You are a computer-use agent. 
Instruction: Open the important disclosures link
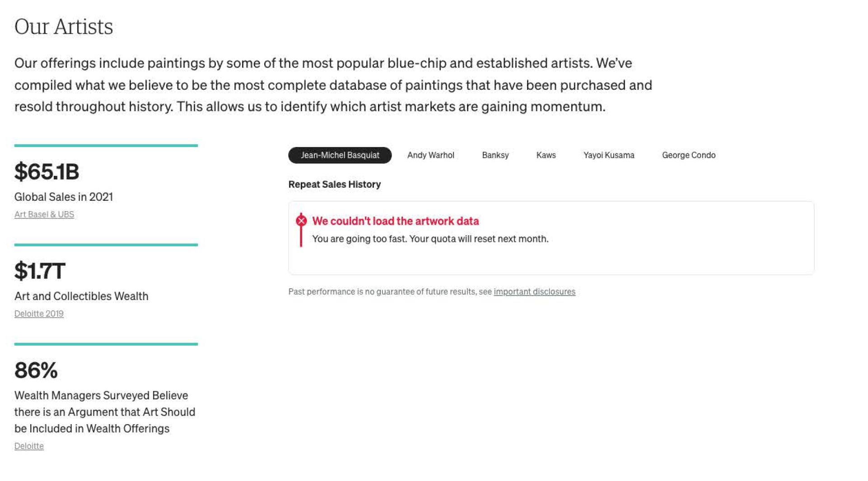pos(534,291)
